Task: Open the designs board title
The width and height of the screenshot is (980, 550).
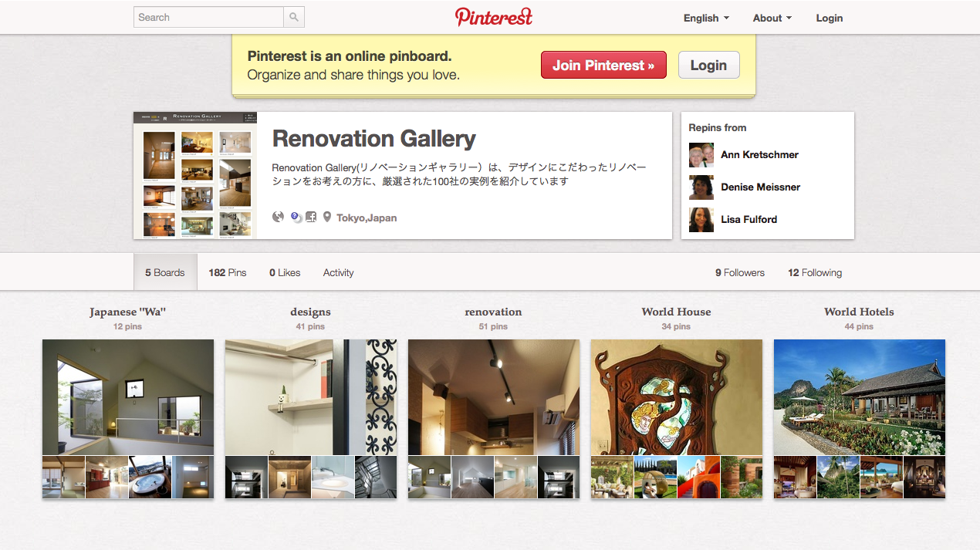Action: tap(310, 312)
